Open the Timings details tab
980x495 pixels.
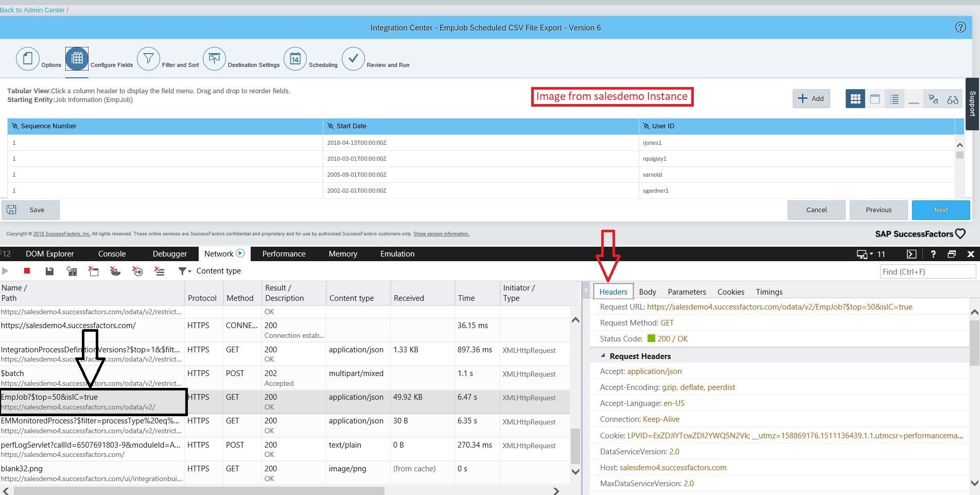pyautogui.click(x=769, y=292)
